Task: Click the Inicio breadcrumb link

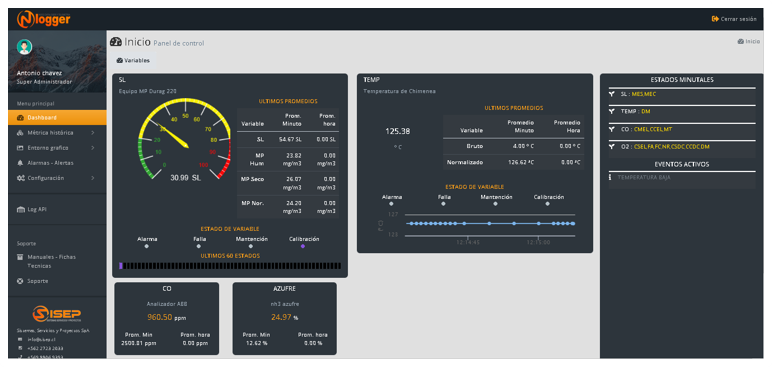Action: [x=749, y=42]
